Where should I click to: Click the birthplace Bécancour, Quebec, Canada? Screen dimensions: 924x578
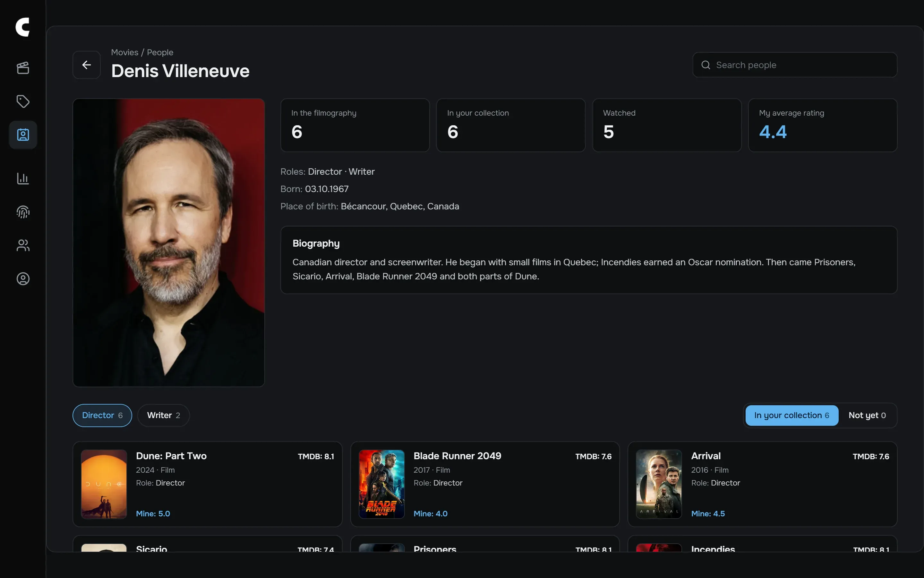[400, 206]
